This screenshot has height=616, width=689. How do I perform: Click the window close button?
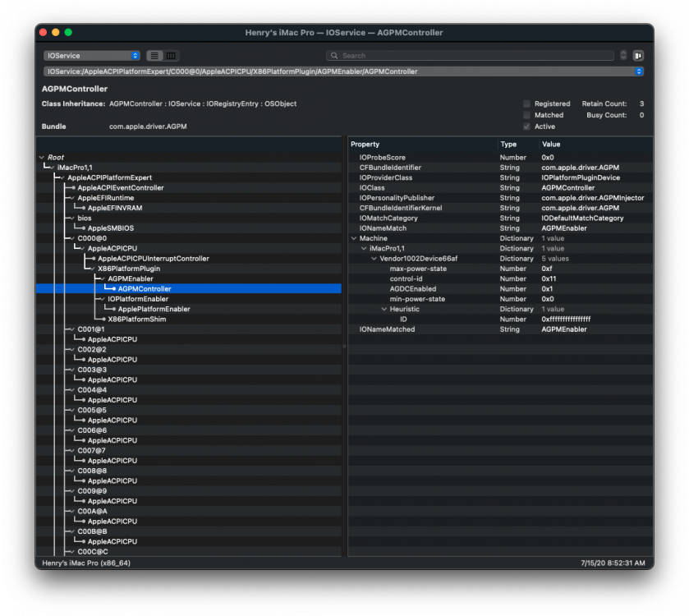[x=43, y=32]
